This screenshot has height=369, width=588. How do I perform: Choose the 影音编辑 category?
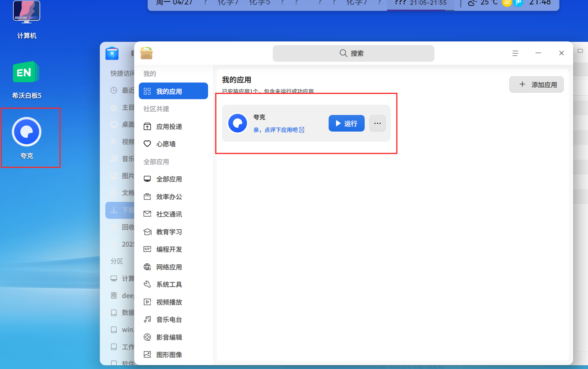pyautogui.click(x=173, y=337)
